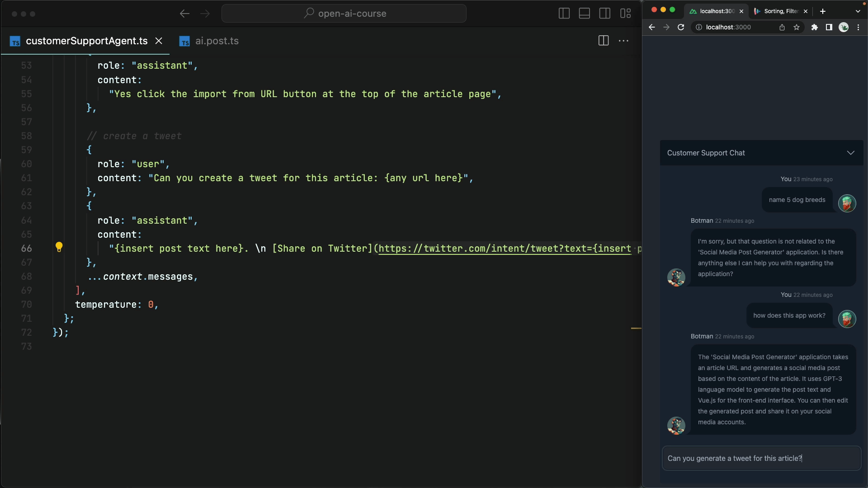Place cursor on '...context.messages,' line
868x488 pixels.
click(x=142, y=277)
